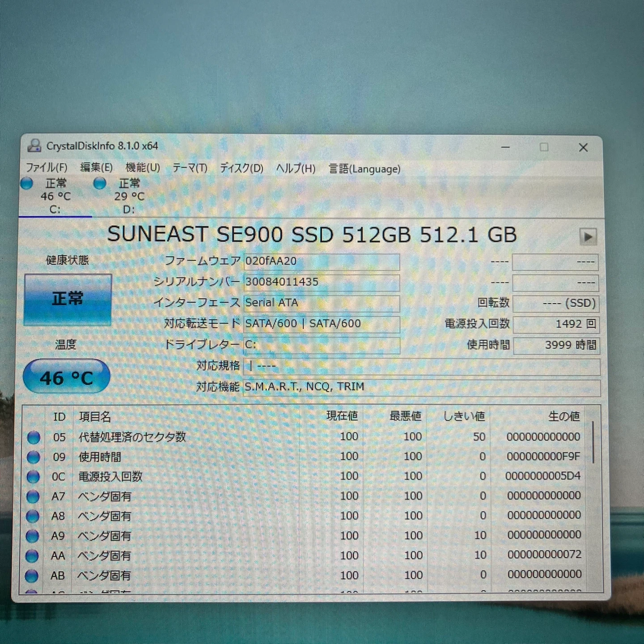This screenshot has width=644, height=644.
Task: Click the 現在値 column header
Action: point(331,416)
